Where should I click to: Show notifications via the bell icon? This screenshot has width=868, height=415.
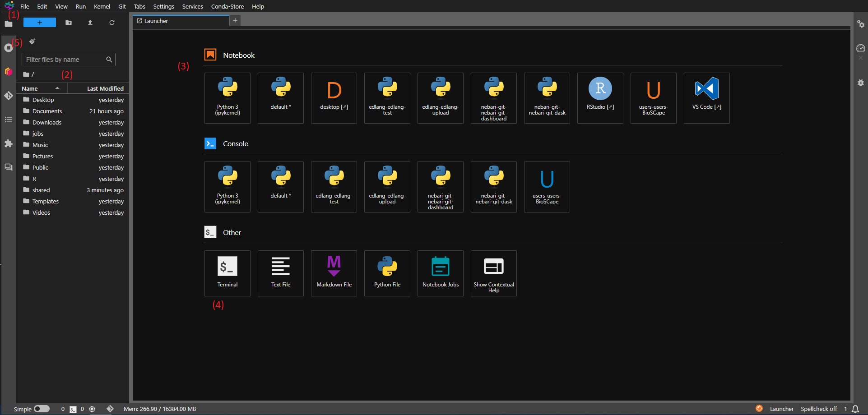[855, 409]
